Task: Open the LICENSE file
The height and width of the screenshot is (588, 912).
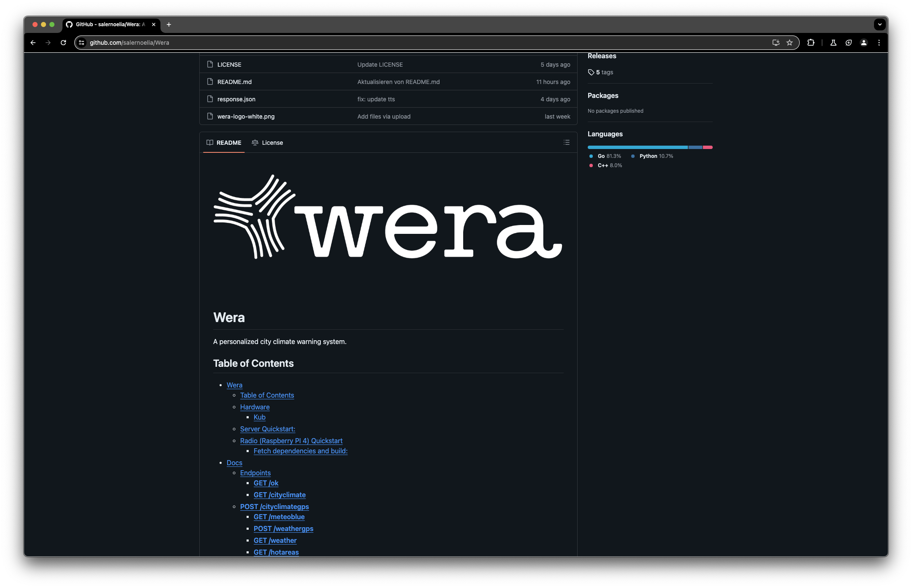Action: click(x=229, y=65)
